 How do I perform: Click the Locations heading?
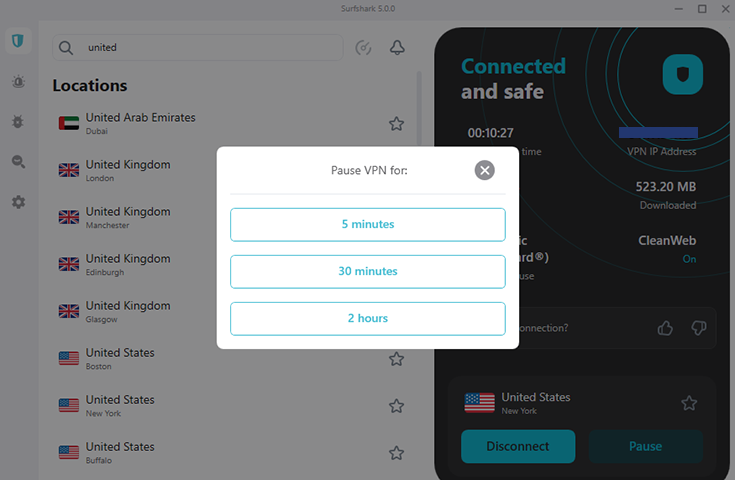pyautogui.click(x=90, y=86)
